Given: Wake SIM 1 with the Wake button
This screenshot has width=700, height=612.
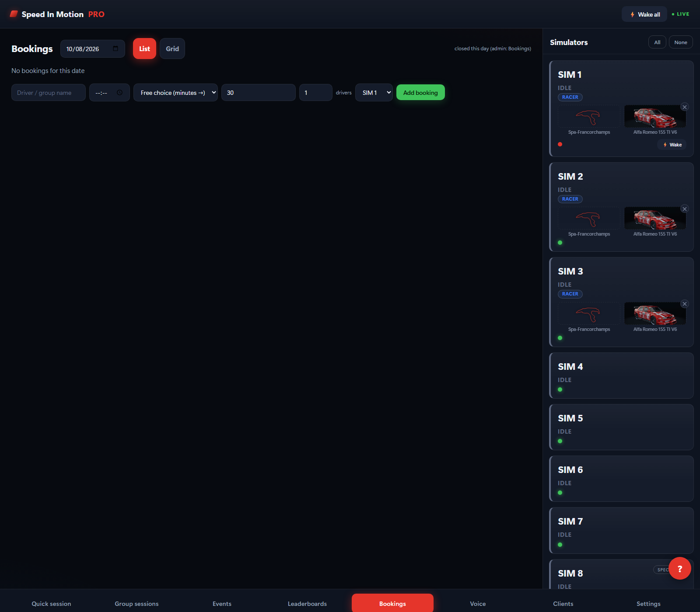Looking at the screenshot, I should click(672, 145).
